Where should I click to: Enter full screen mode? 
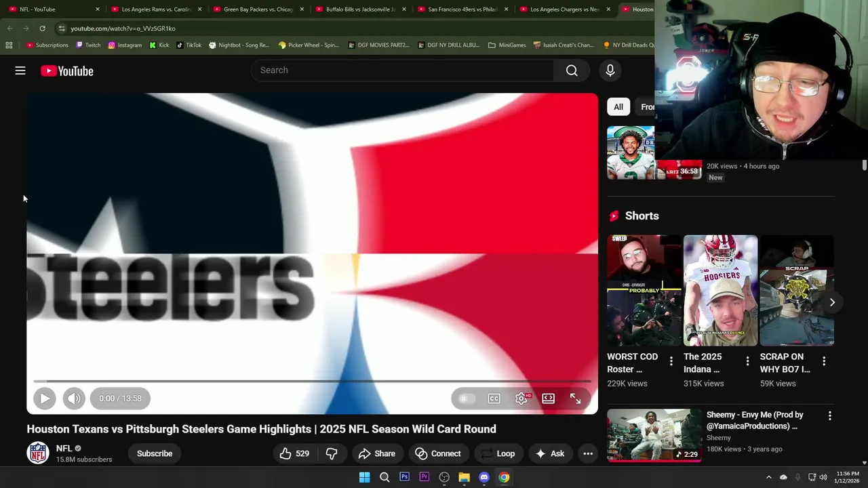coord(575,399)
